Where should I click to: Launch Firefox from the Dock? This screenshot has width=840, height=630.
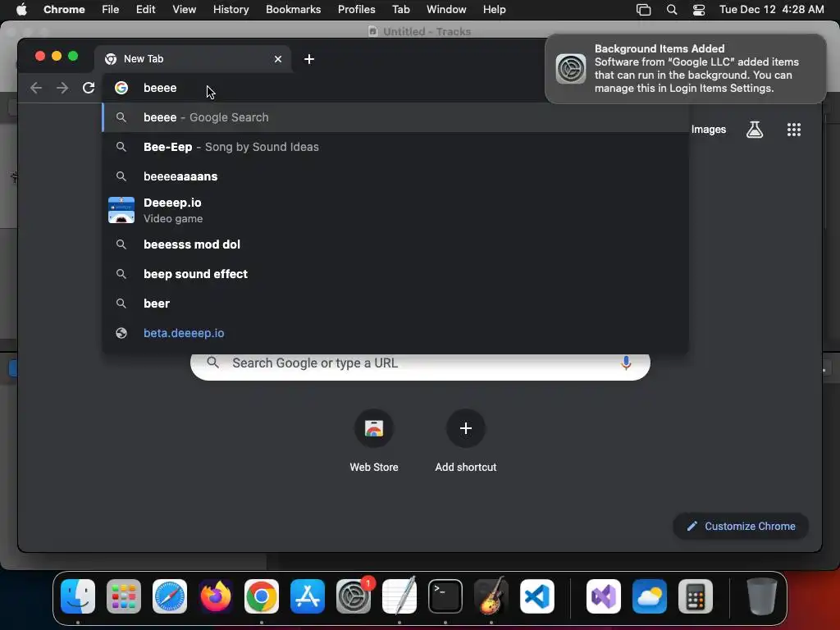click(x=216, y=596)
